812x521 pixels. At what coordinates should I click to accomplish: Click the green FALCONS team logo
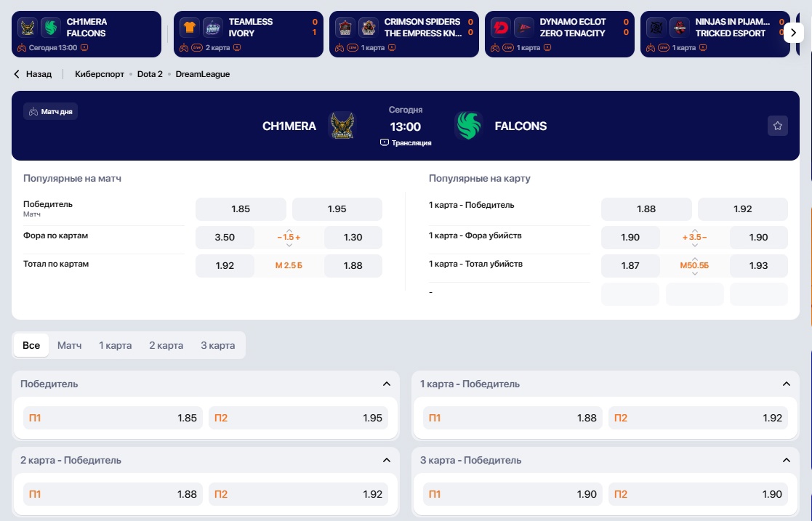[x=468, y=126]
